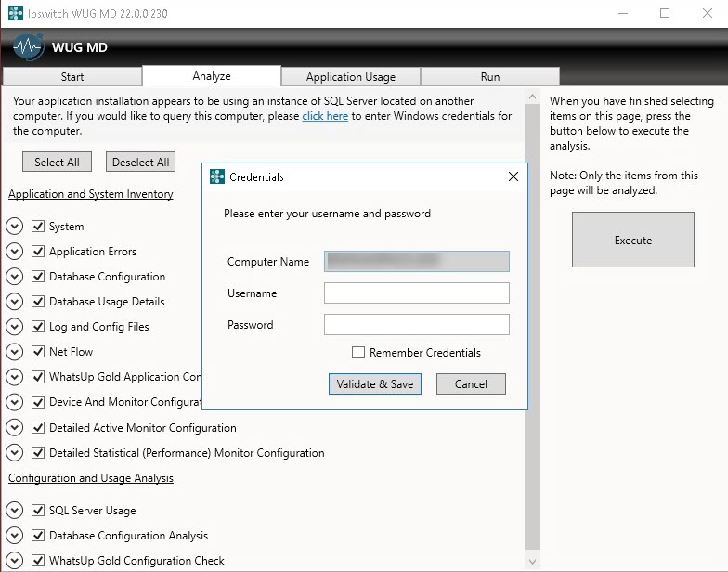Switch to the Start tab
Screen dimensions: 728x572
point(72,77)
